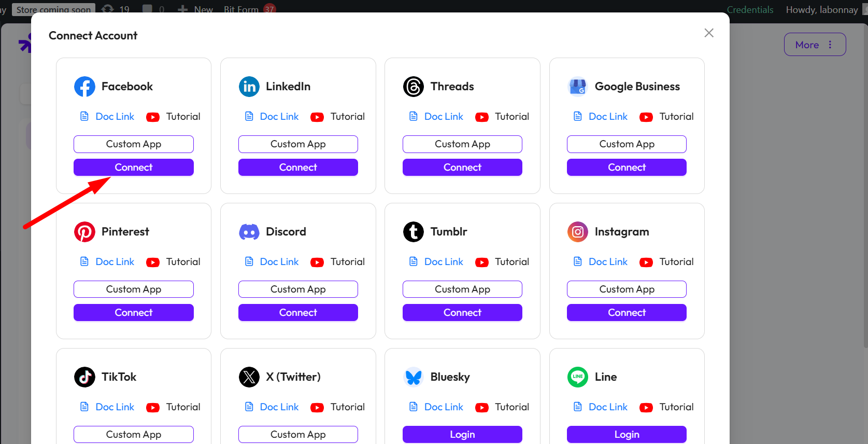Connect a Tumblr account
The width and height of the screenshot is (868, 444).
click(x=462, y=313)
